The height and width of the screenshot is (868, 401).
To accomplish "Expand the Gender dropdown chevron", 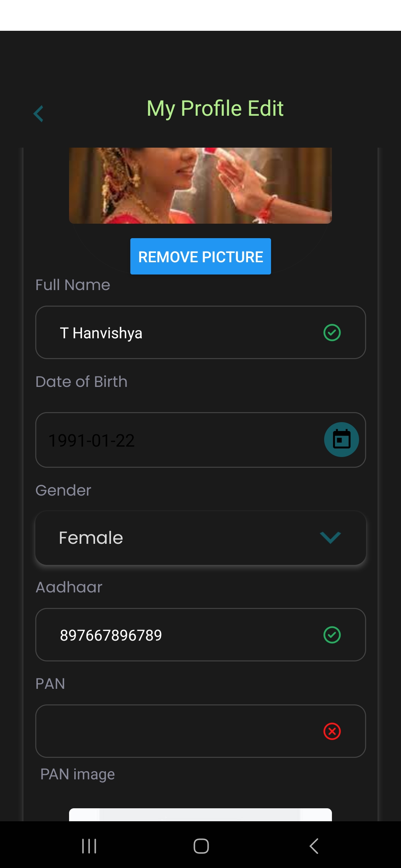I will (x=330, y=537).
